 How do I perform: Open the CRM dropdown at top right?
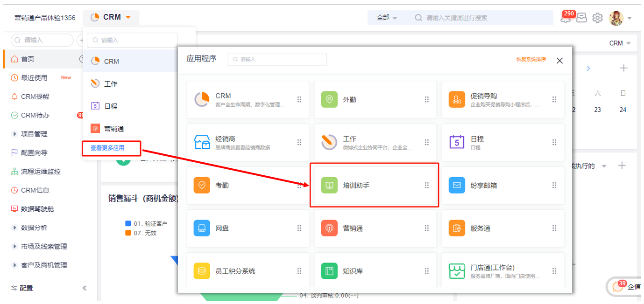620,43
